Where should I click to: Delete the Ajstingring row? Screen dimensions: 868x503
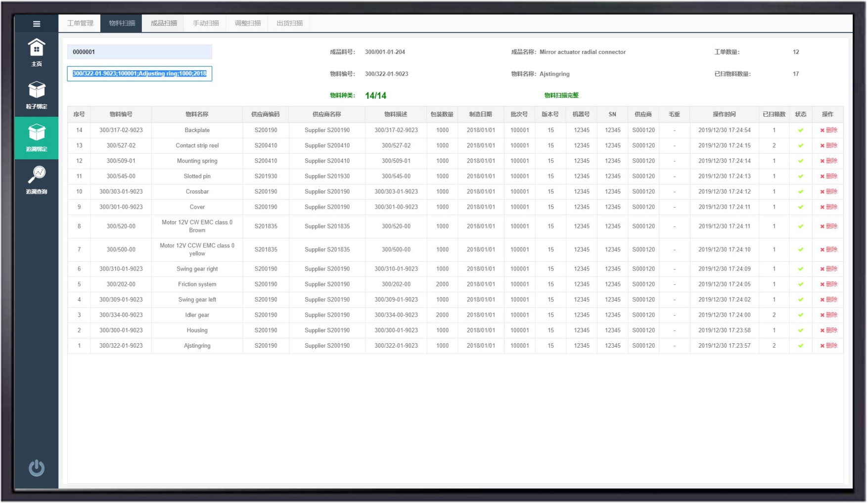[829, 345]
